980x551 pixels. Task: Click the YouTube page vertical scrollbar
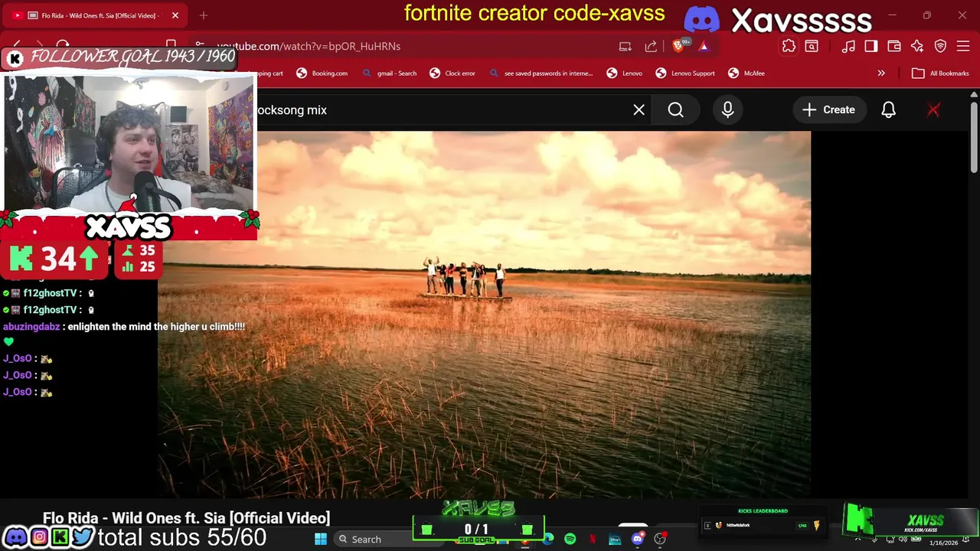coord(974,138)
